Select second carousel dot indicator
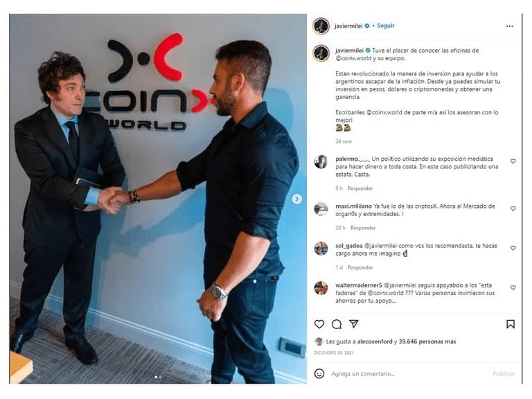This screenshot has height=399, width=532. [160, 377]
